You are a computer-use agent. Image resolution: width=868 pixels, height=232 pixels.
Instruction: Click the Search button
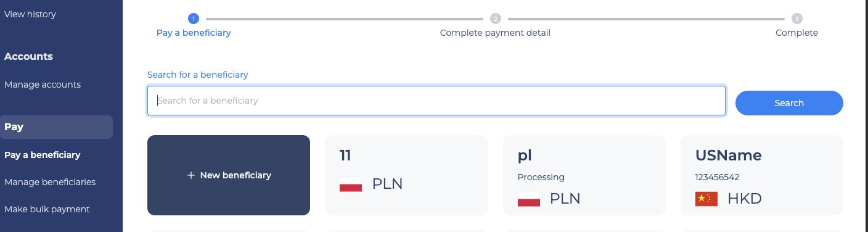point(789,103)
